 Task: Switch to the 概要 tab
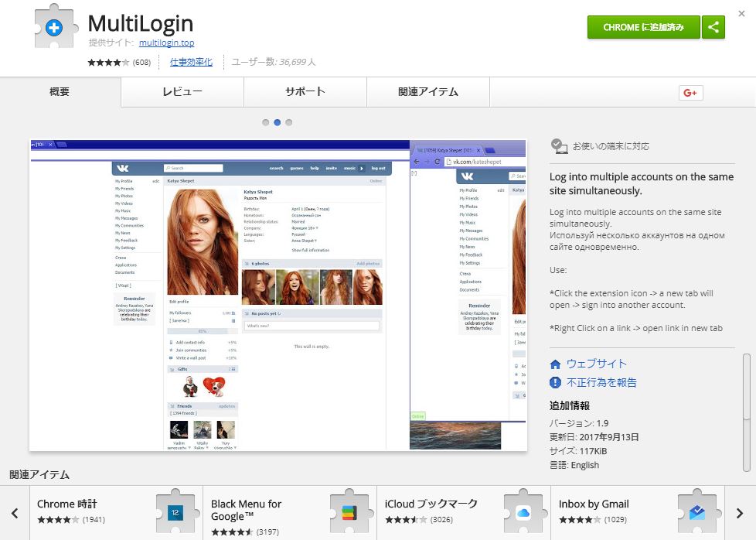click(x=60, y=92)
